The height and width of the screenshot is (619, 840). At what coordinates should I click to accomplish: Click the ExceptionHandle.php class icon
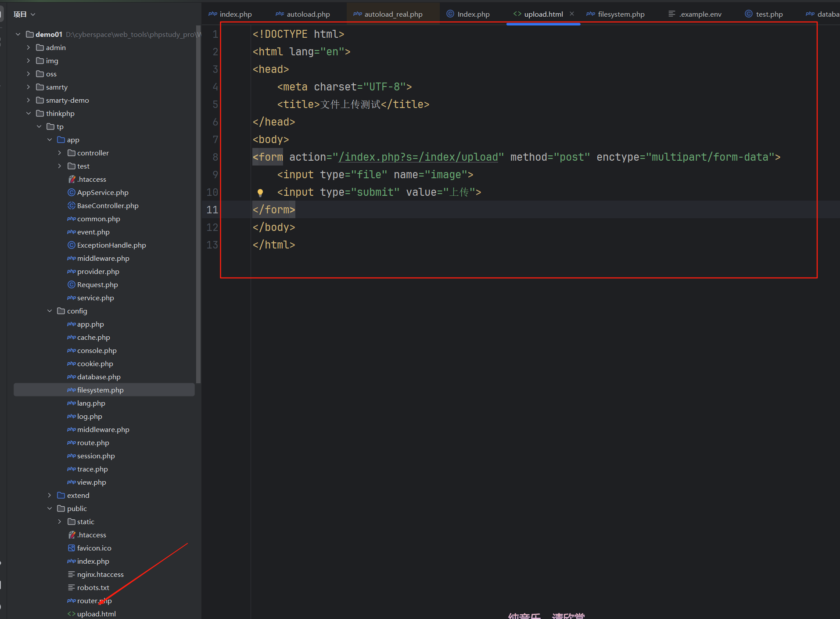[x=72, y=245]
